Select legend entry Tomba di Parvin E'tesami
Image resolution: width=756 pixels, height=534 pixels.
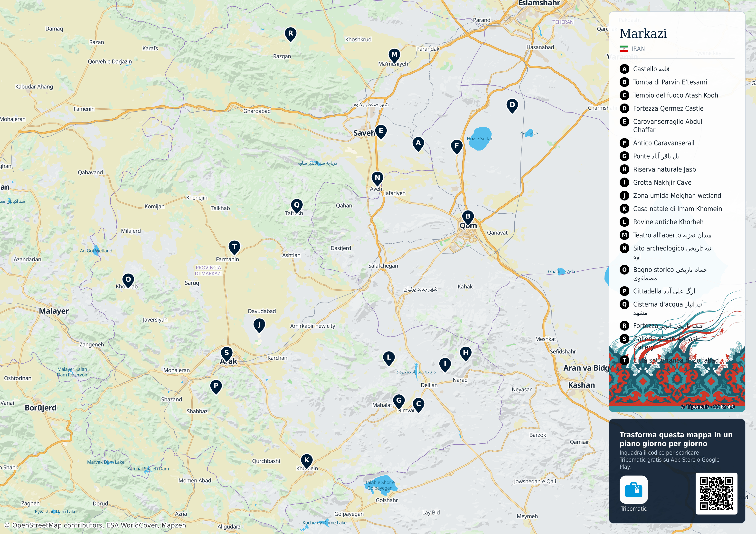pyautogui.click(x=670, y=82)
